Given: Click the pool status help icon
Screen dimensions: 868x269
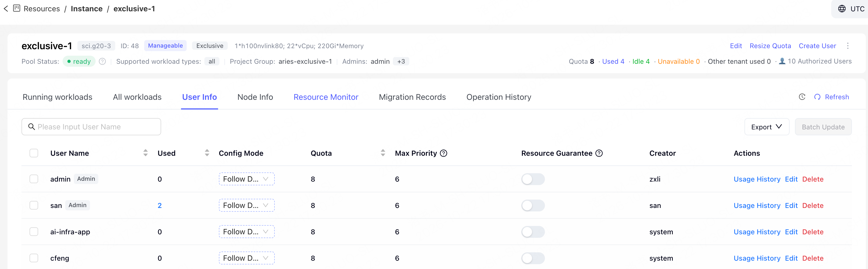Looking at the screenshot, I should (102, 61).
